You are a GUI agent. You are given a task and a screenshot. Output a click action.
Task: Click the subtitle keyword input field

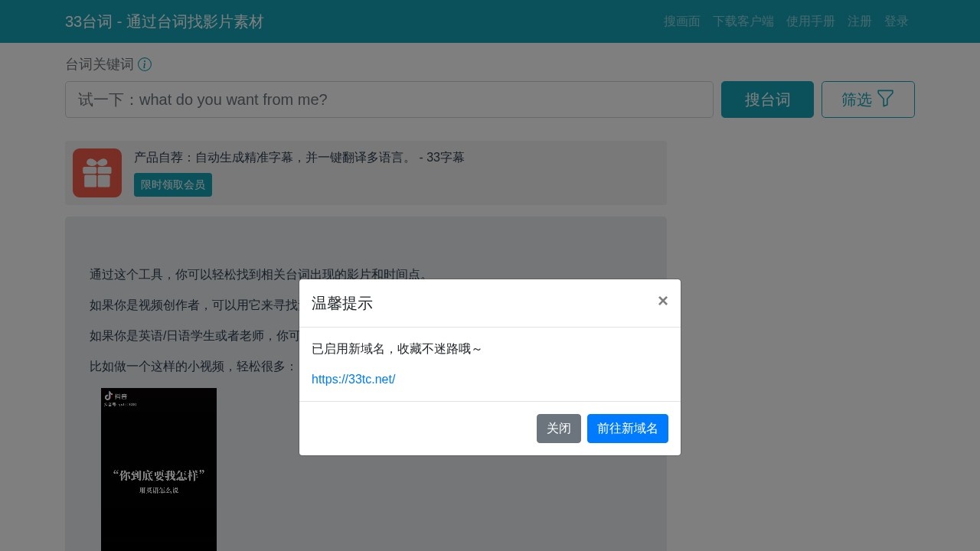tap(390, 99)
